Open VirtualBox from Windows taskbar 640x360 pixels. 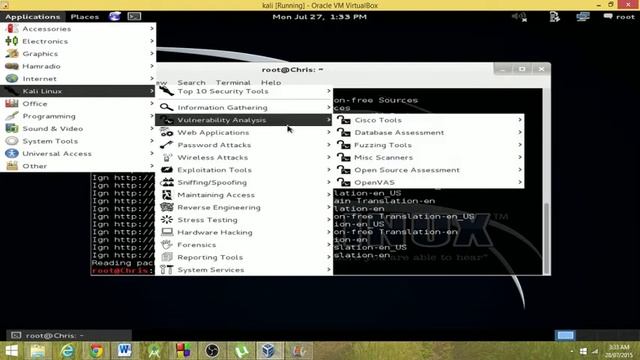[269, 351]
